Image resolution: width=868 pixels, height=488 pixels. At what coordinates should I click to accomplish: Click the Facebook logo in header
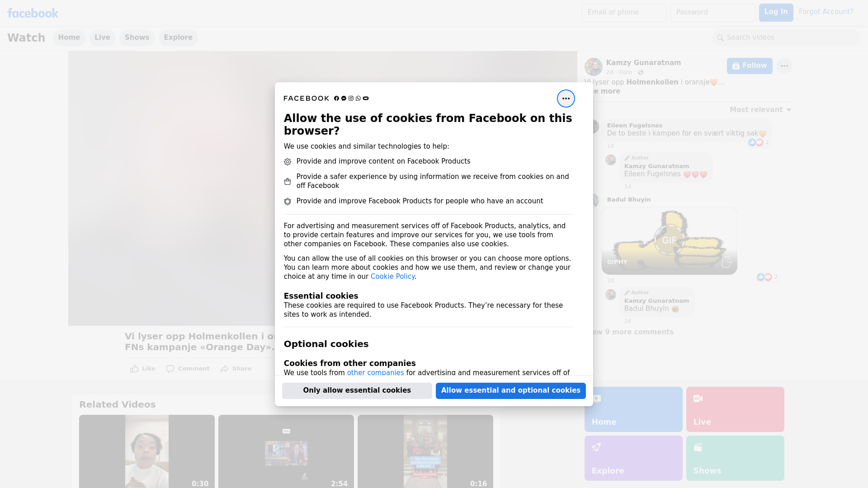(x=33, y=13)
